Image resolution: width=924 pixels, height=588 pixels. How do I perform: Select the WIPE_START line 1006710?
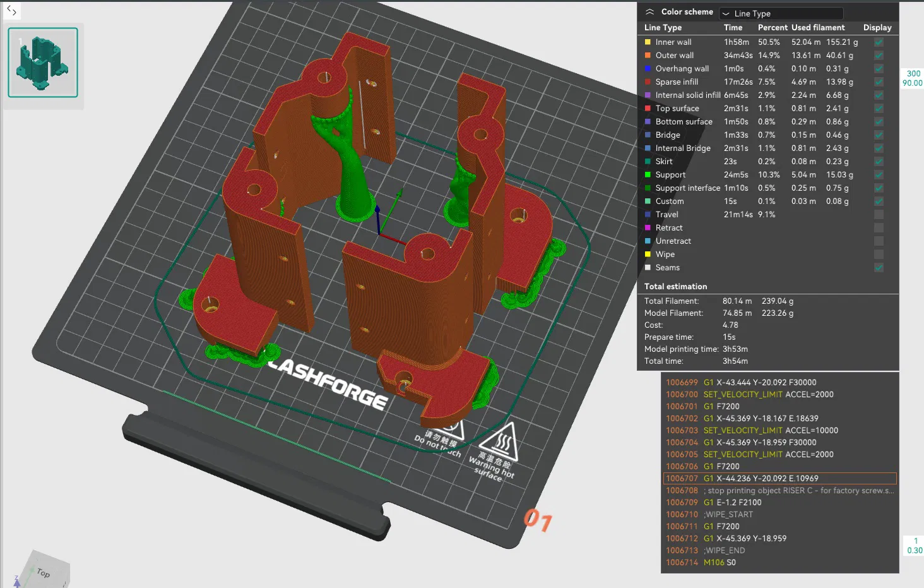click(x=780, y=515)
